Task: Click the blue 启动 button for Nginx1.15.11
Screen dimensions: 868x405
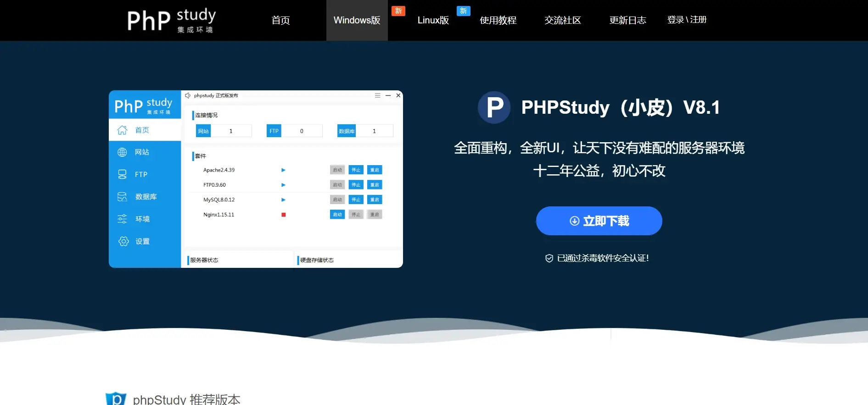Action: coord(337,215)
